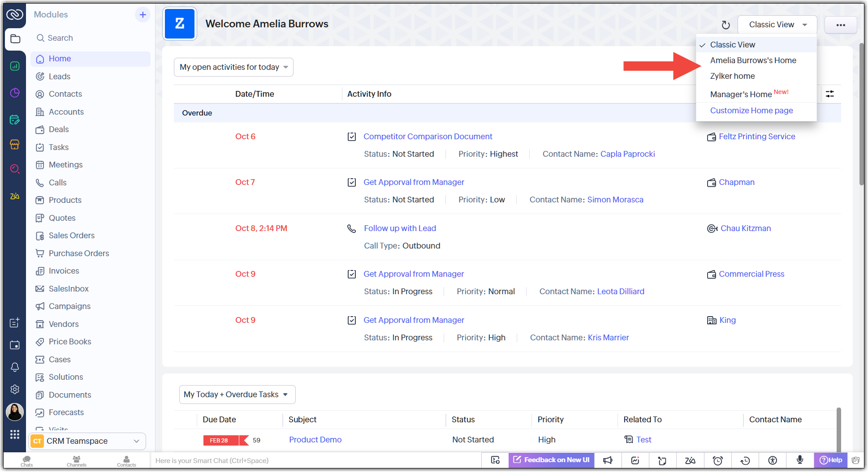Click the microphone icon in bottom bar
Image resolution: width=868 pixels, height=472 pixels.
click(799, 460)
